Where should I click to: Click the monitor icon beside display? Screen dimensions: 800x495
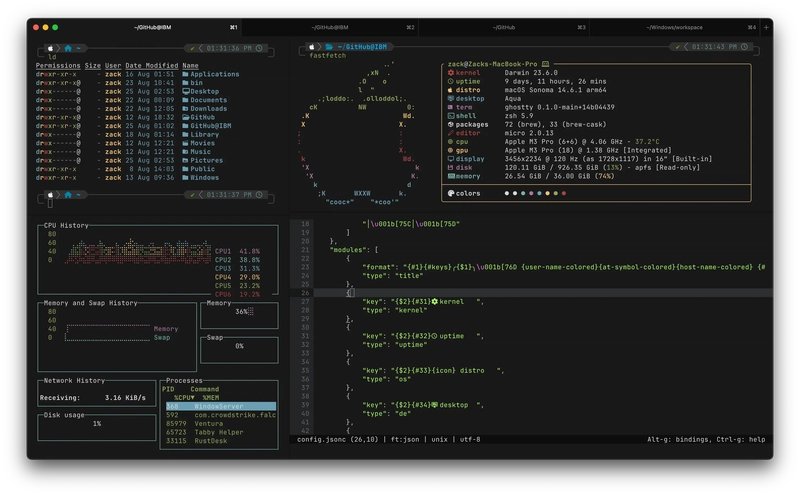tap(451, 159)
